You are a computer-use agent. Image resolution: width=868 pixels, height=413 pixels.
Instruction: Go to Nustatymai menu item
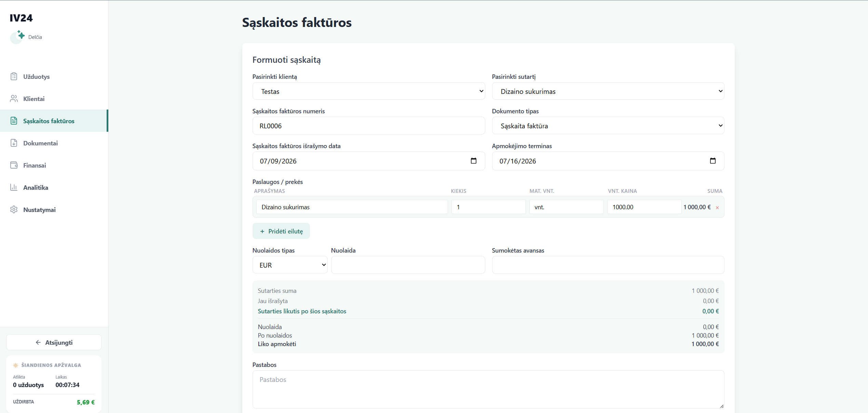click(54, 210)
